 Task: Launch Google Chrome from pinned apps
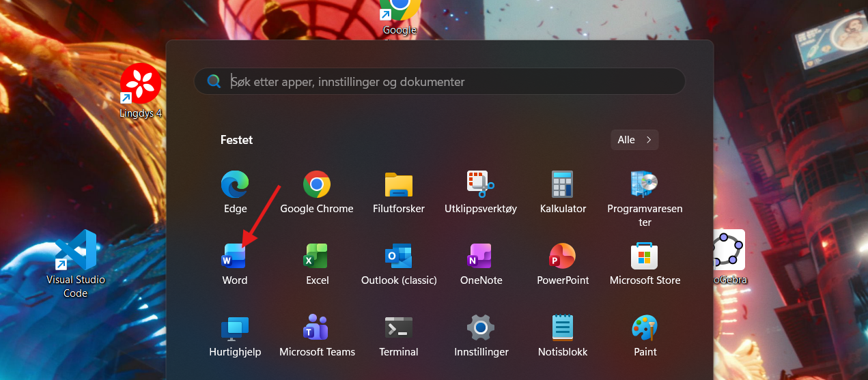(317, 185)
